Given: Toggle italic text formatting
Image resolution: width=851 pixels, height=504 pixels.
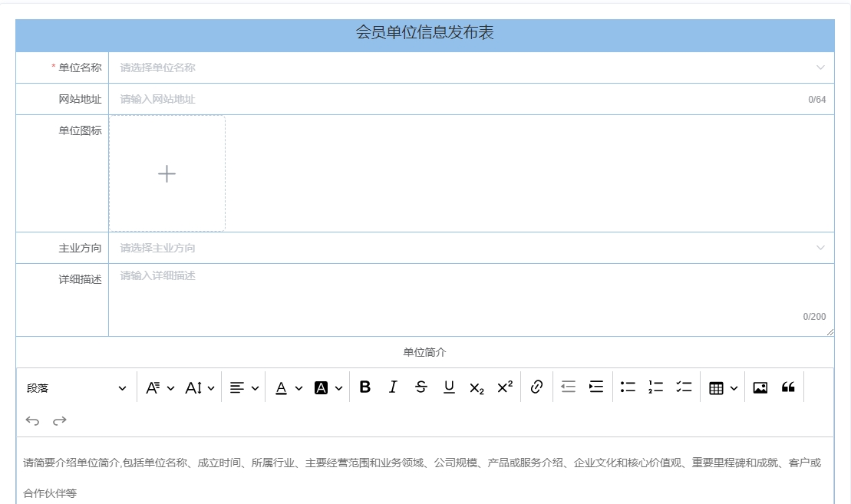Looking at the screenshot, I should [393, 387].
